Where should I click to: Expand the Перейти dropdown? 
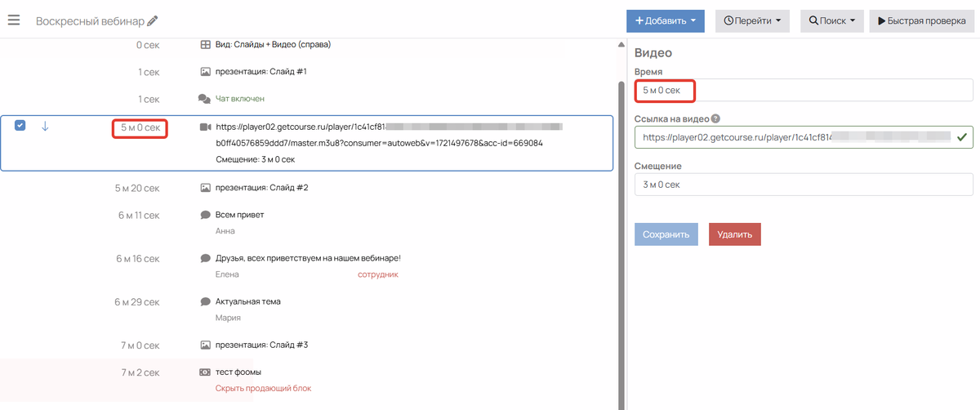[x=752, y=21]
